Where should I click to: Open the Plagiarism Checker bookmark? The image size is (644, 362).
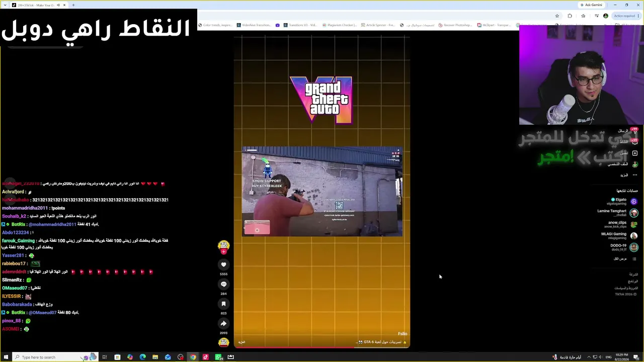coord(340,25)
